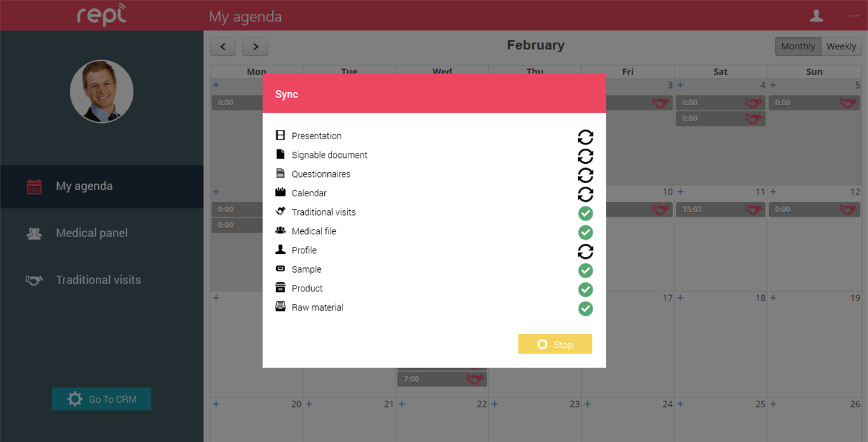Click the Presentation sync refresh icon

point(585,137)
